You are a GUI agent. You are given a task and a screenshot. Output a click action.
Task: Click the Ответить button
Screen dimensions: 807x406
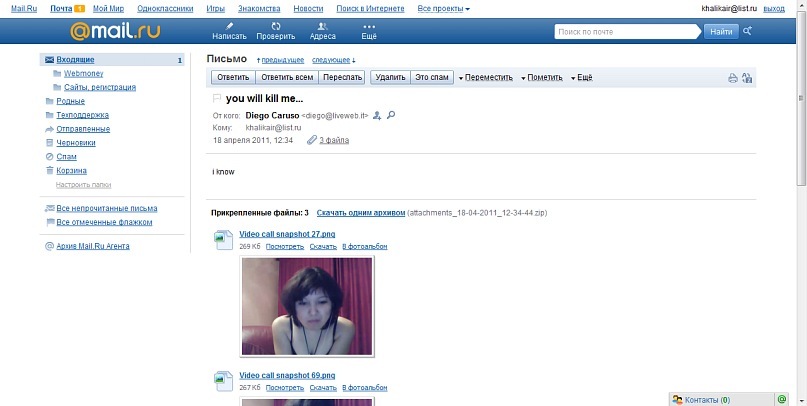click(233, 78)
